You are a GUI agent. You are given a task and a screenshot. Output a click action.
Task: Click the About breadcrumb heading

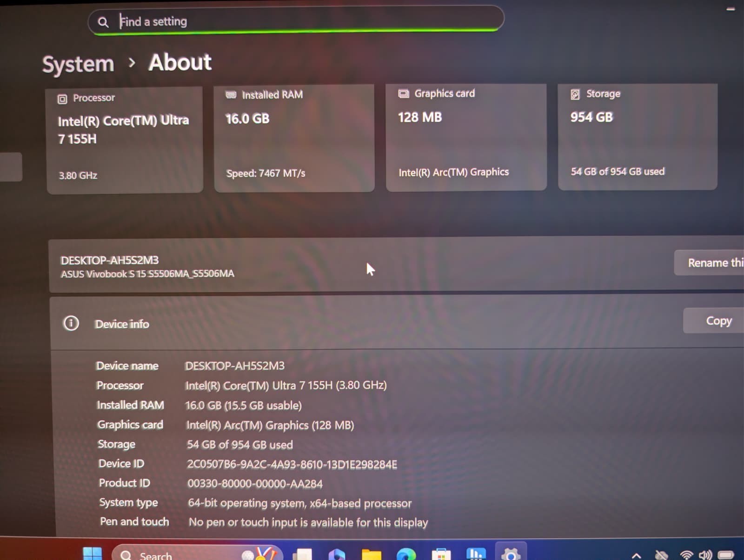pos(180,62)
